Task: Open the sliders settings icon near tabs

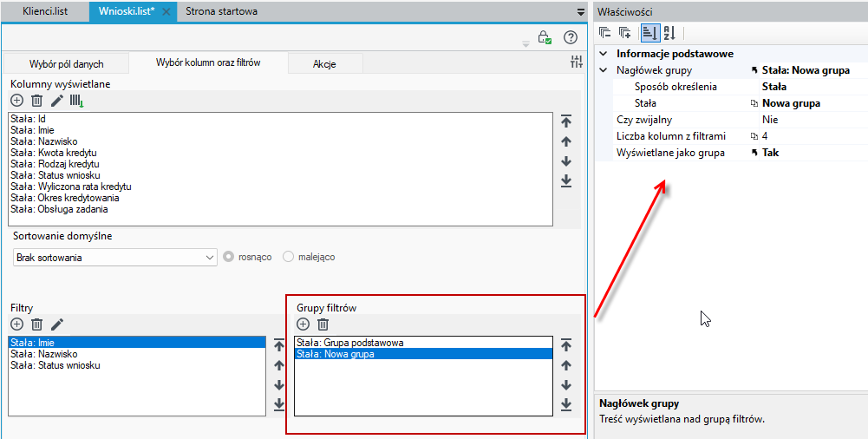Action: click(x=577, y=62)
